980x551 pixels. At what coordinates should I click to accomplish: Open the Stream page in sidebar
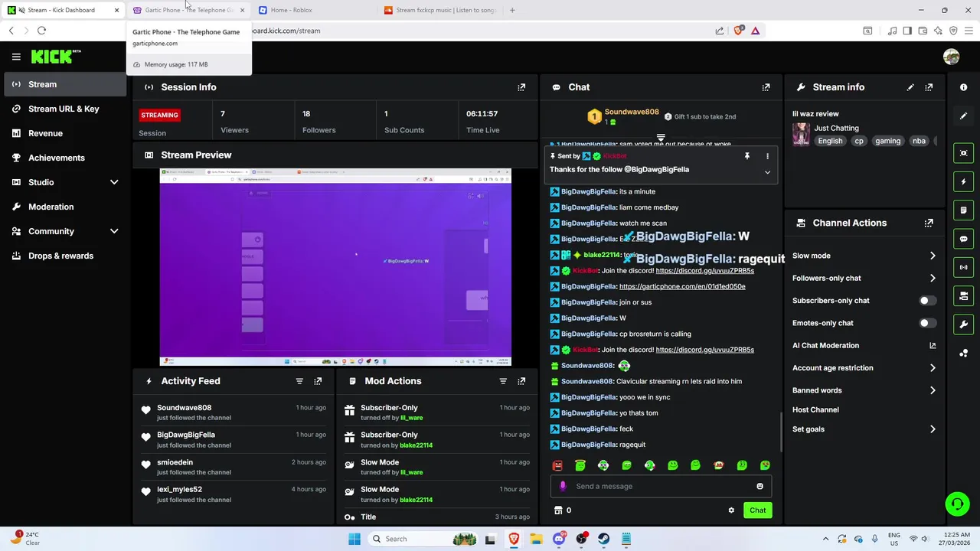pyautogui.click(x=64, y=84)
